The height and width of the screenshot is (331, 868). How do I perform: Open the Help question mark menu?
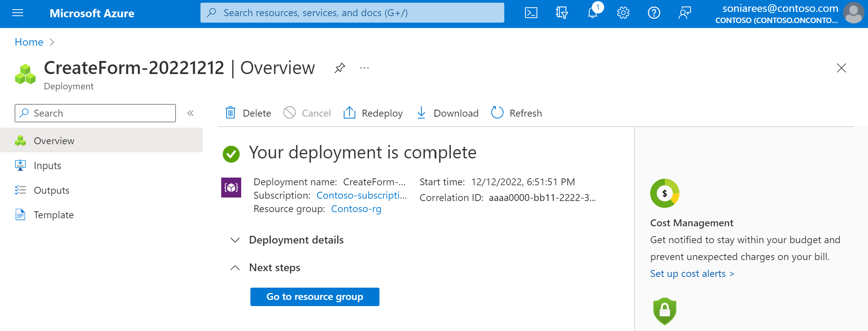[654, 13]
